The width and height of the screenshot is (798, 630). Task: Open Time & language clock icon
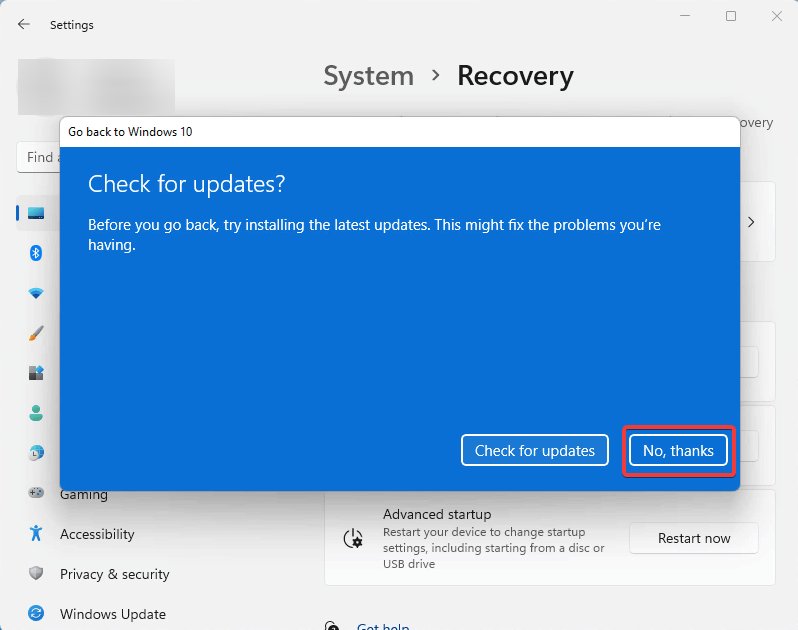36,452
